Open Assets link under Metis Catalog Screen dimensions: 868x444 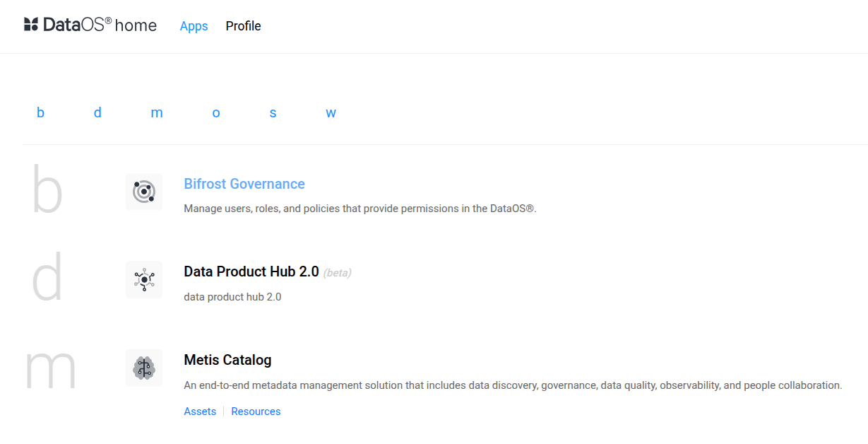pos(200,411)
